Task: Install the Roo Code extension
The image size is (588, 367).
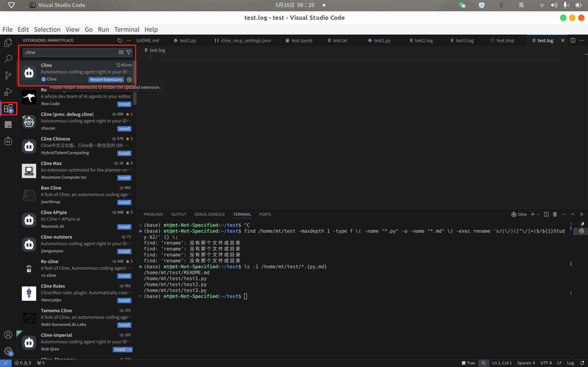Action: point(124,104)
